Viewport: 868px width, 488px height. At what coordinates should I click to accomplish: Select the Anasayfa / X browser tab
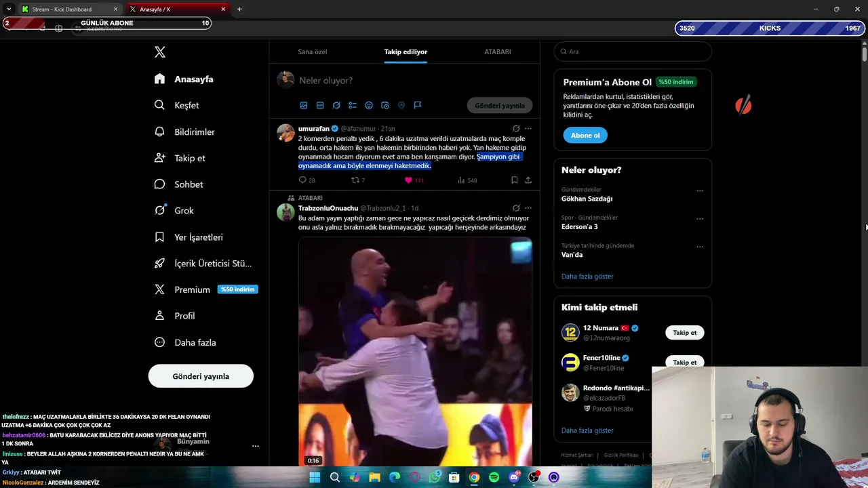pos(178,9)
